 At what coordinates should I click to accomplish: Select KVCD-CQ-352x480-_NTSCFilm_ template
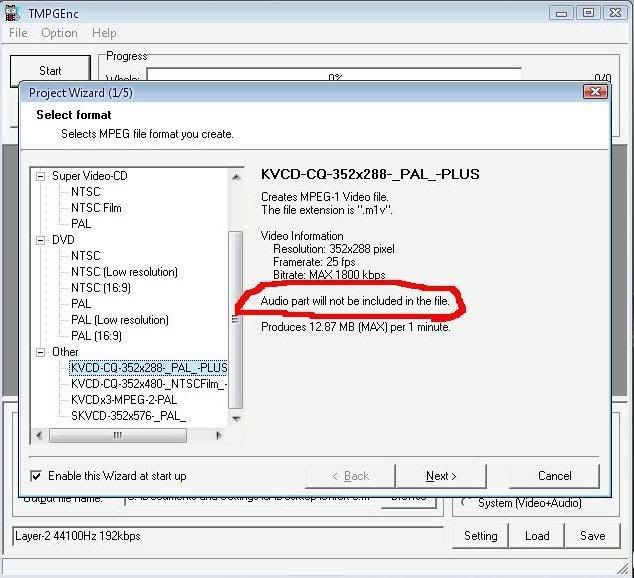[149, 384]
